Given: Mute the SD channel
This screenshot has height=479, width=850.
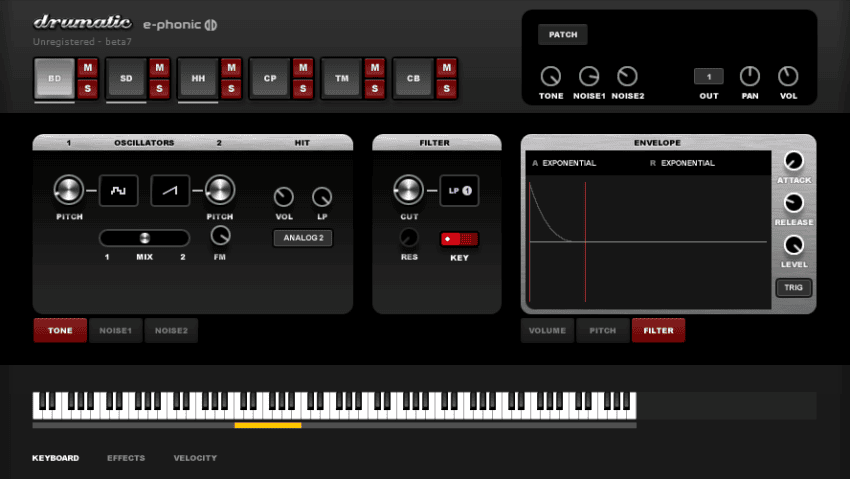Looking at the screenshot, I should click(159, 68).
